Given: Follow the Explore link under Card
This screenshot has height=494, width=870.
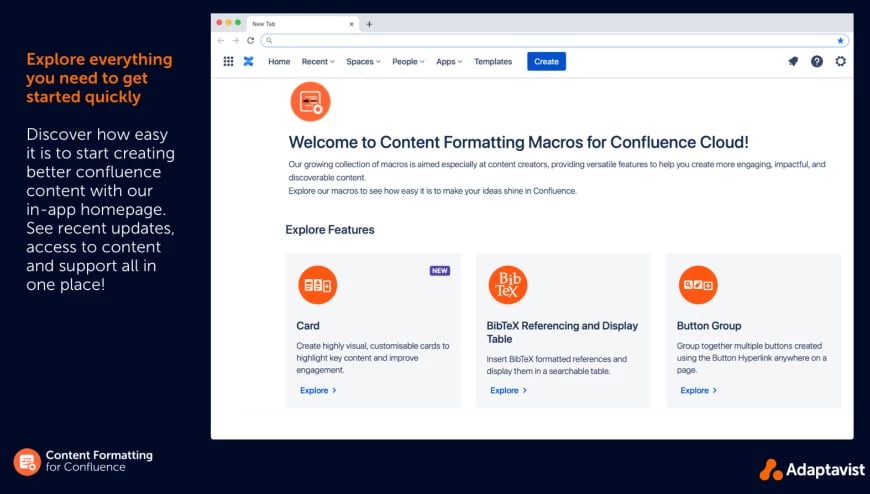Looking at the screenshot, I should click(318, 390).
